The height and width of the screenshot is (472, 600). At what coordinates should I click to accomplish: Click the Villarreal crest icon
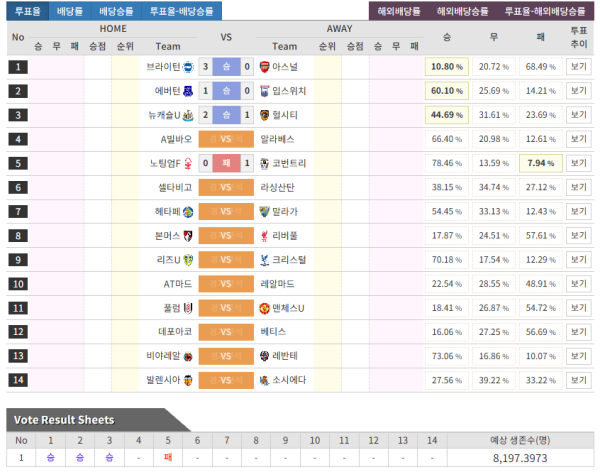(188, 356)
